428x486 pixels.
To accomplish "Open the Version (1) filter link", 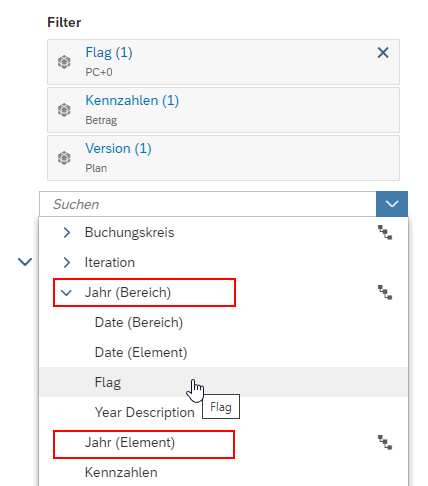I will coord(118,148).
